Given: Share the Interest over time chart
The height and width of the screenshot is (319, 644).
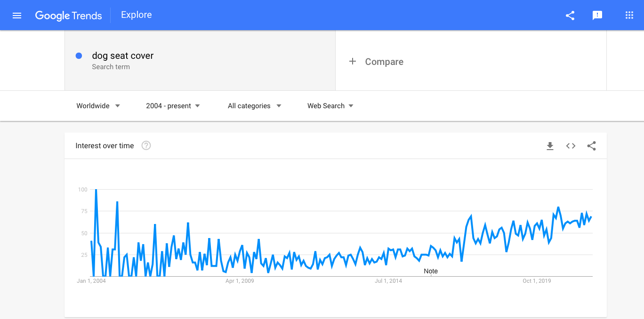Looking at the screenshot, I should point(591,146).
